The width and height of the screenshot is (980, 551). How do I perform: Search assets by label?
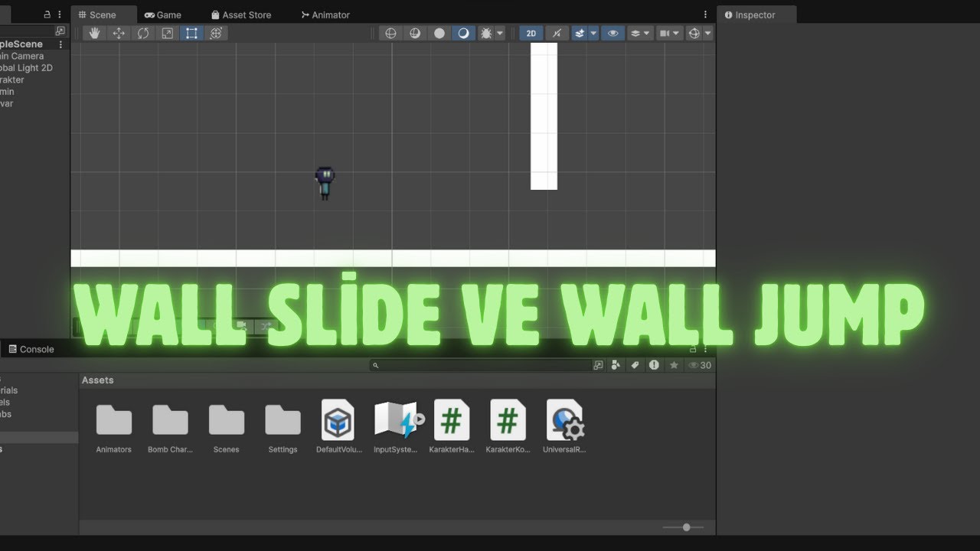(x=635, y=365)
